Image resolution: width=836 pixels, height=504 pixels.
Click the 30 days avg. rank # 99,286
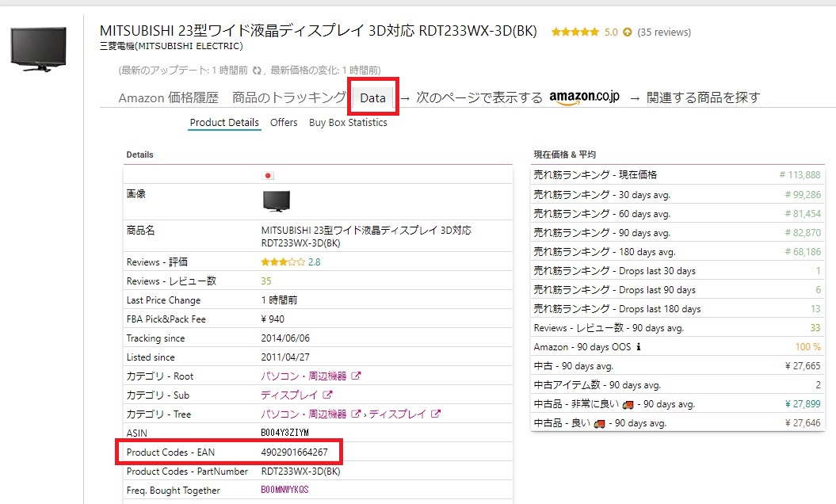(803, 195)
